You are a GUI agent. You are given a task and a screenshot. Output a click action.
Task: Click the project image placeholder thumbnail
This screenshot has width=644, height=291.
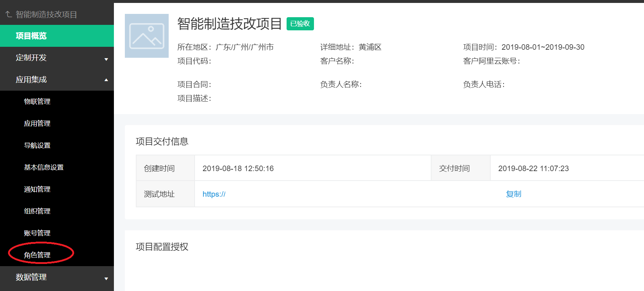(x=147, y=36)
